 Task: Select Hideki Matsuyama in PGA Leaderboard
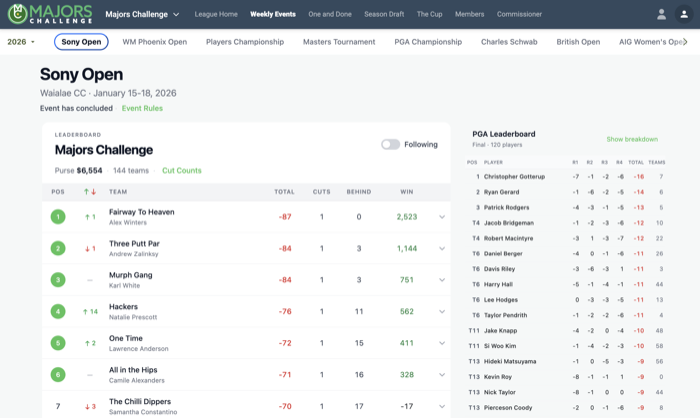510,361
